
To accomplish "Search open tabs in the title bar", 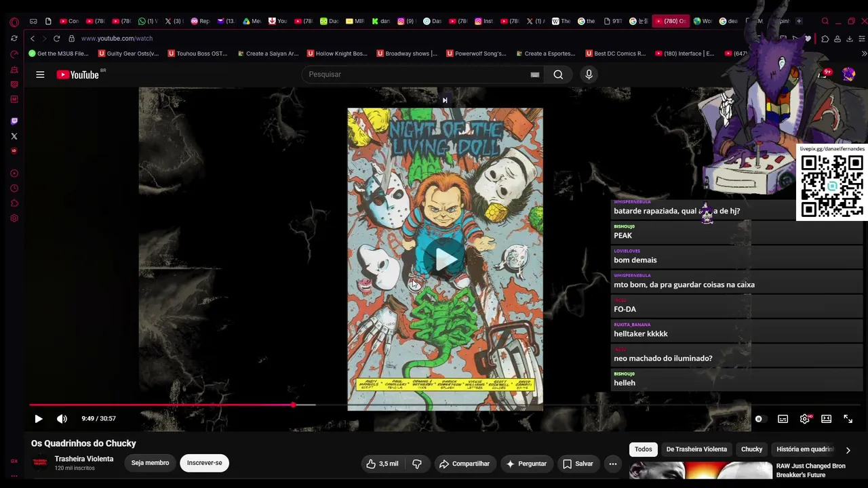I will 825,21.
